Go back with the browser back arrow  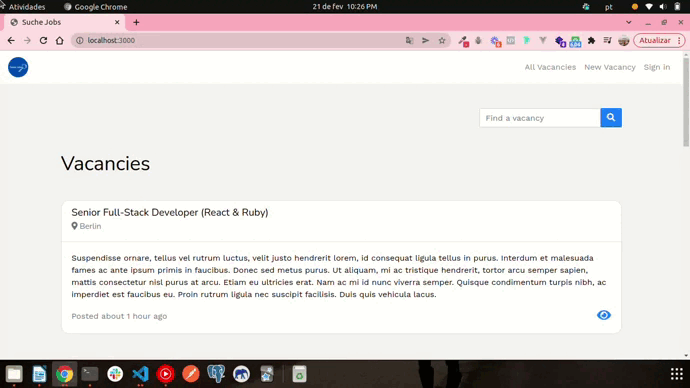(x=11, y=40)
